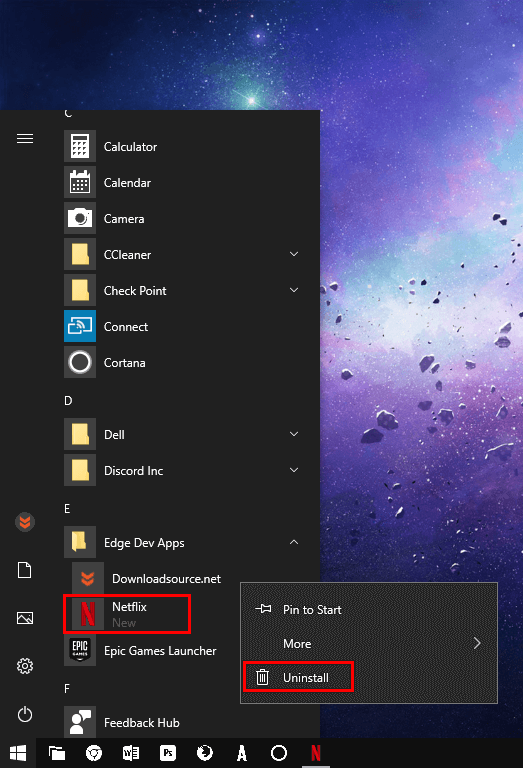Viewport: 523px width, 768px height.
Task: Click the trash icon beside Uninstall
Action: [262, 677]
